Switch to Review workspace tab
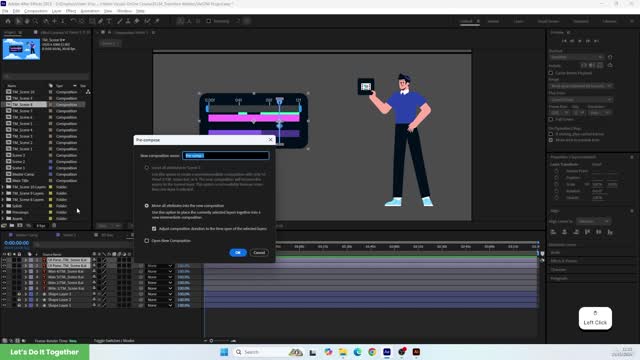Image resolution: width=640 pixels, height=360 pixels. [x=493, y=21]
